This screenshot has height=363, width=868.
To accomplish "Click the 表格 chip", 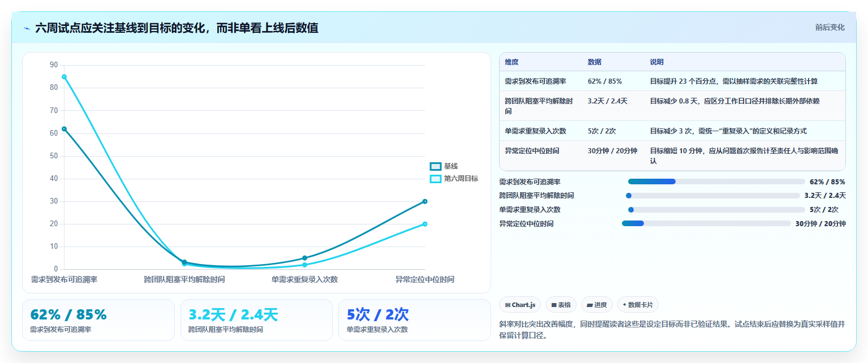I will click(x=561, y=305).
